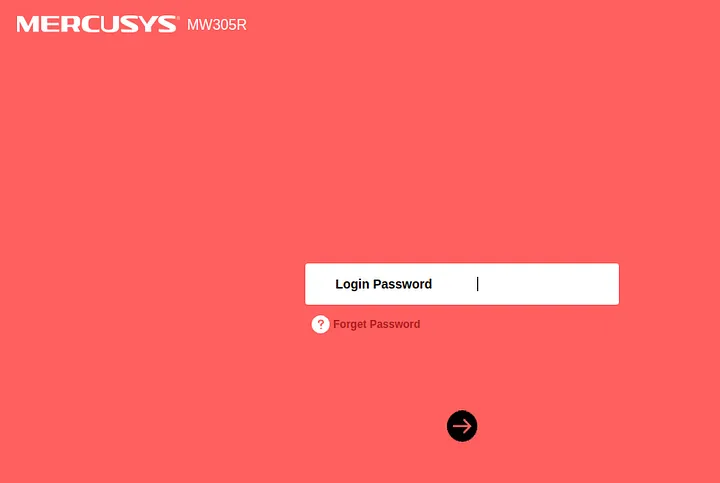Select the text cursor in password field
Screen dimensions: 720x483
pyautogui.click(x=478, y=284)
